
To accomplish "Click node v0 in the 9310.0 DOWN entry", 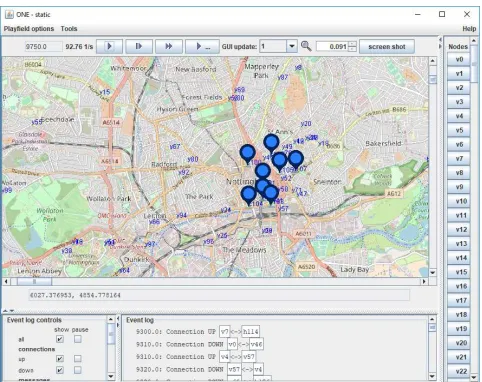I will click(x=232, y=344).
